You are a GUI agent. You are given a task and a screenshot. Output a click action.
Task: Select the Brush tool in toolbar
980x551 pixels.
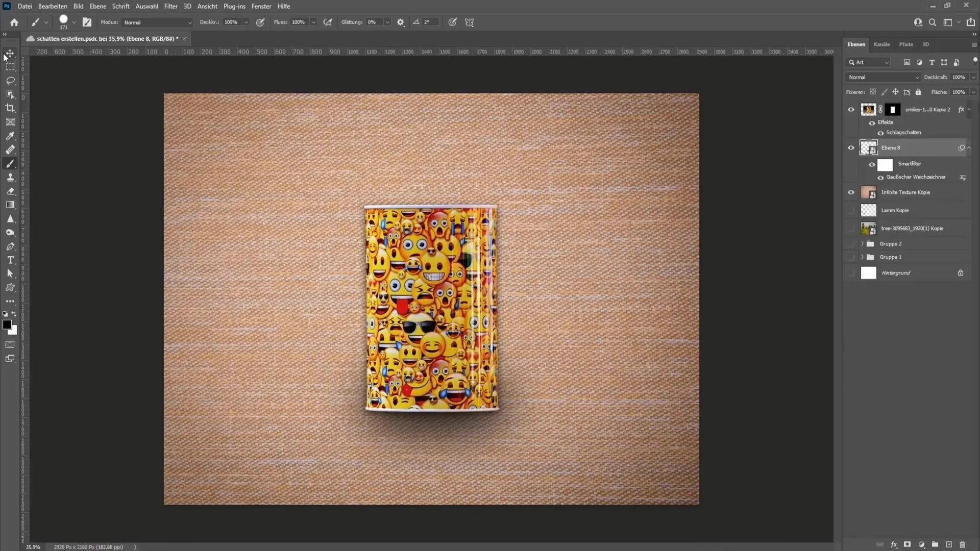pos(10,163)
